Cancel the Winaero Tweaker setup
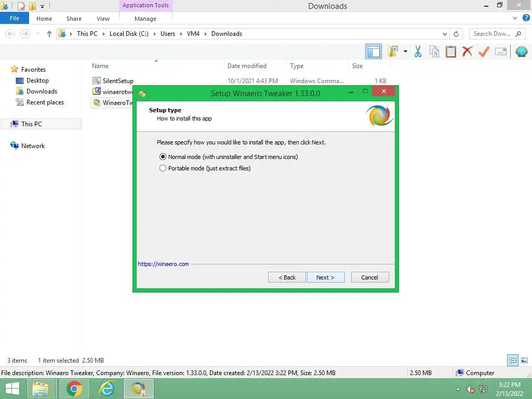This screenshot has height=399, width=532. click(x=370, y=277)
